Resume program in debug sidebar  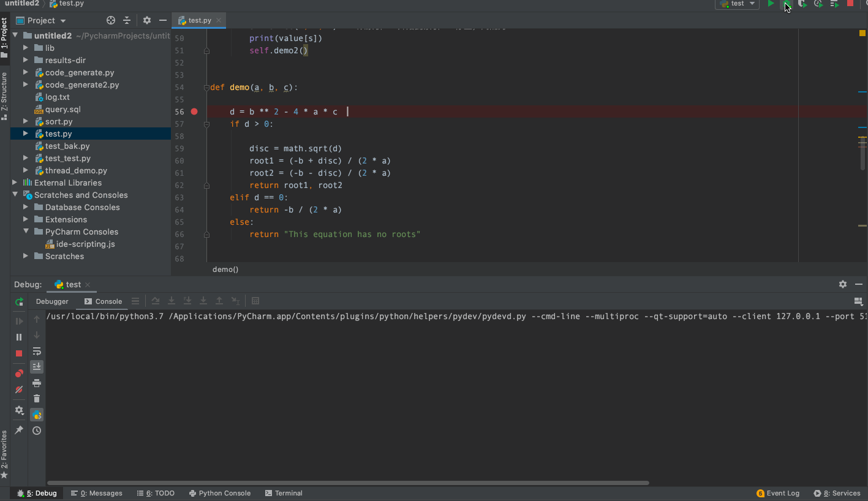[19, 321]
